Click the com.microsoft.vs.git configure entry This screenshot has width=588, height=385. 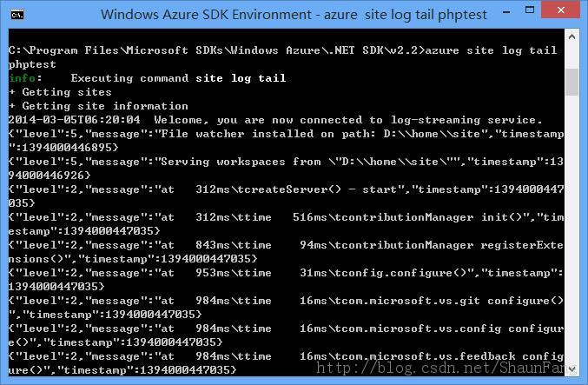pyautogui.click(x=286, y=308)
